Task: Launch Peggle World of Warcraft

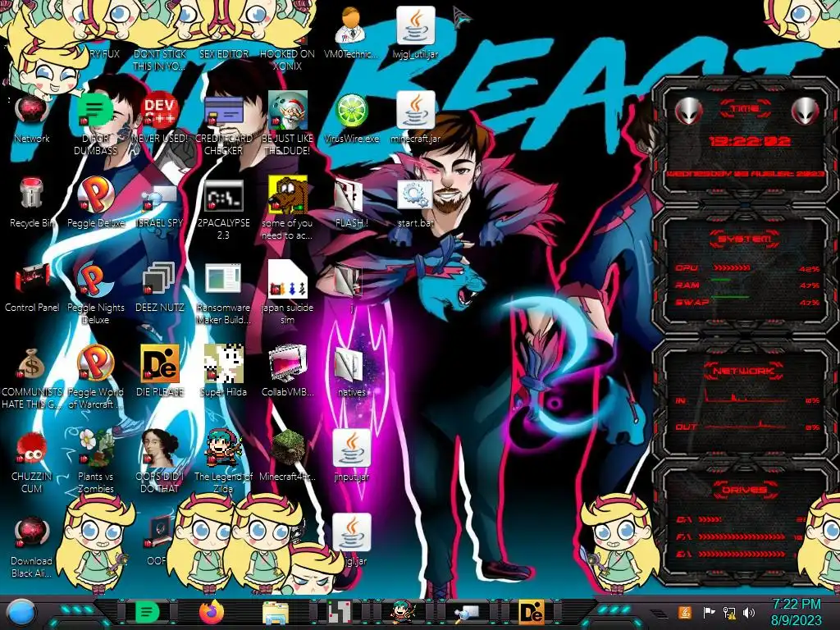Action: click(95, 363)
